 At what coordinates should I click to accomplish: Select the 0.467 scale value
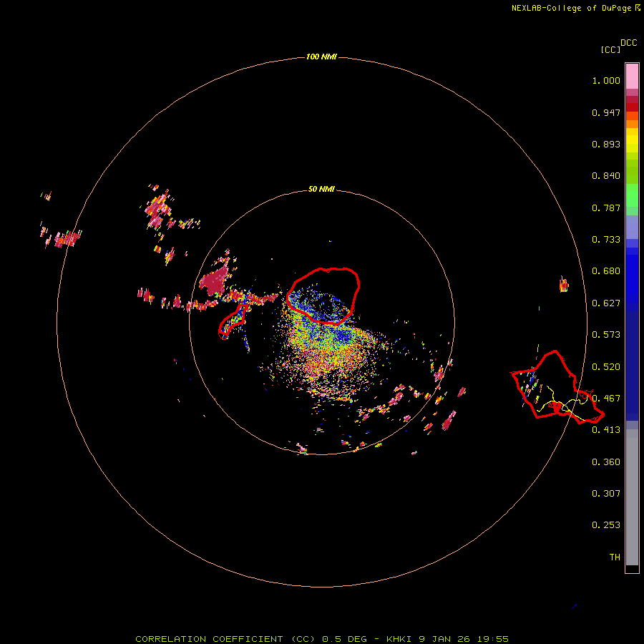(x=606, y=399)
